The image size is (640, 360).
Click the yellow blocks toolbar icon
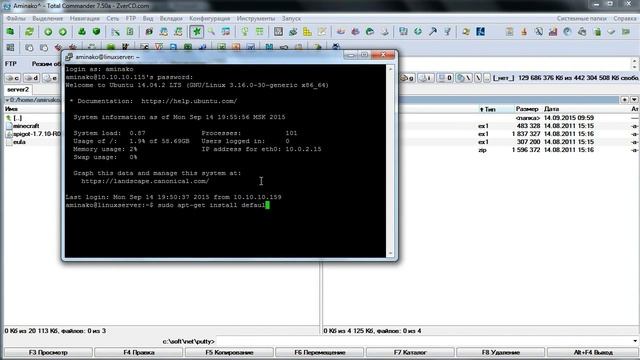pyautogui.click(x=307, y=32)
